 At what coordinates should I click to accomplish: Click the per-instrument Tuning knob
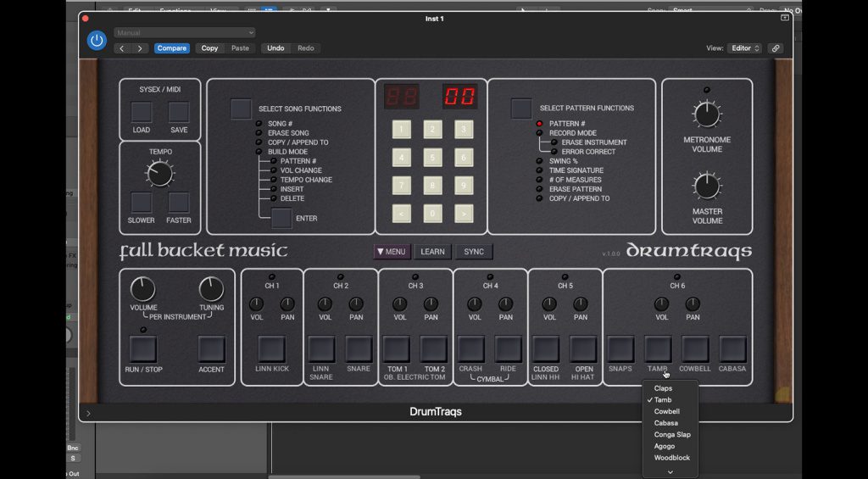tap(211, 290)
